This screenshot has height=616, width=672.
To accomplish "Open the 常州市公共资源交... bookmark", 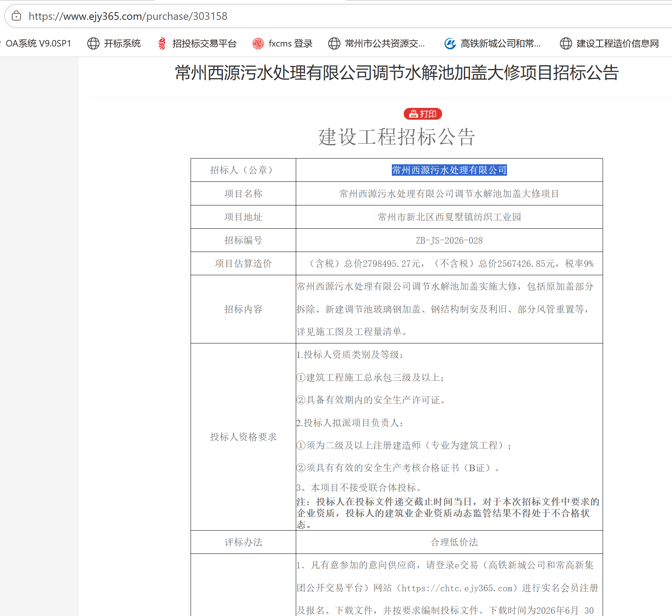I will (x=385, y=43).
